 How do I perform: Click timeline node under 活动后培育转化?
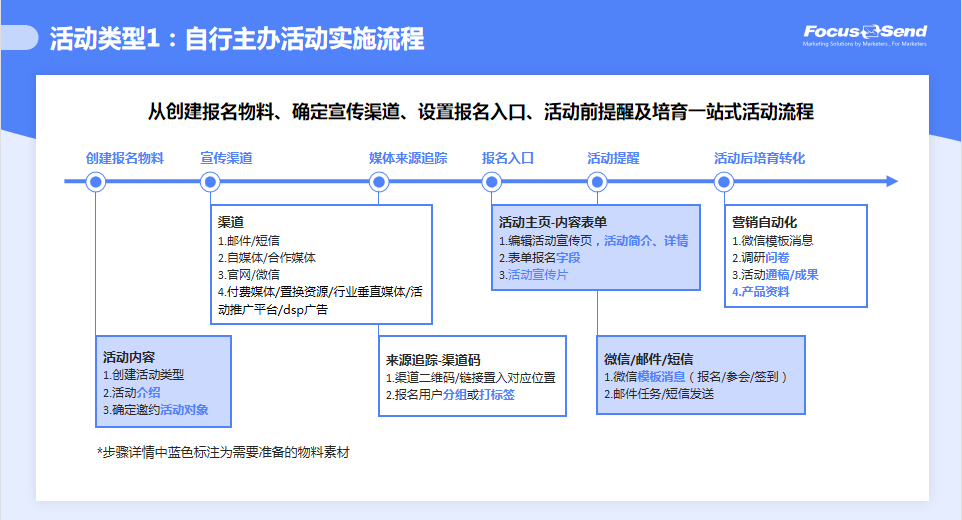click(724, 182)
